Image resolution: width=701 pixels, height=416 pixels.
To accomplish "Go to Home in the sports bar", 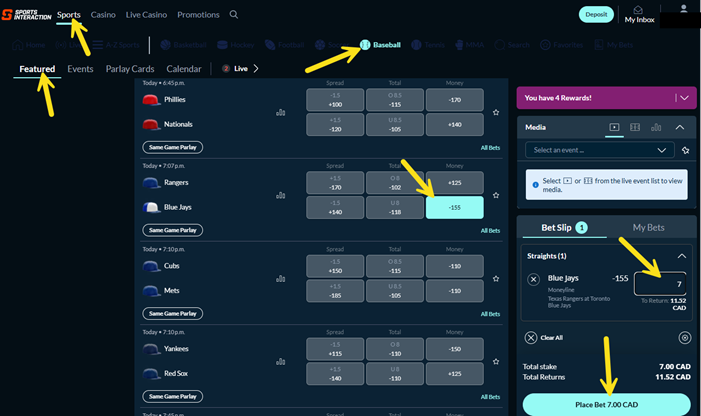I will (x=29, y=45).
